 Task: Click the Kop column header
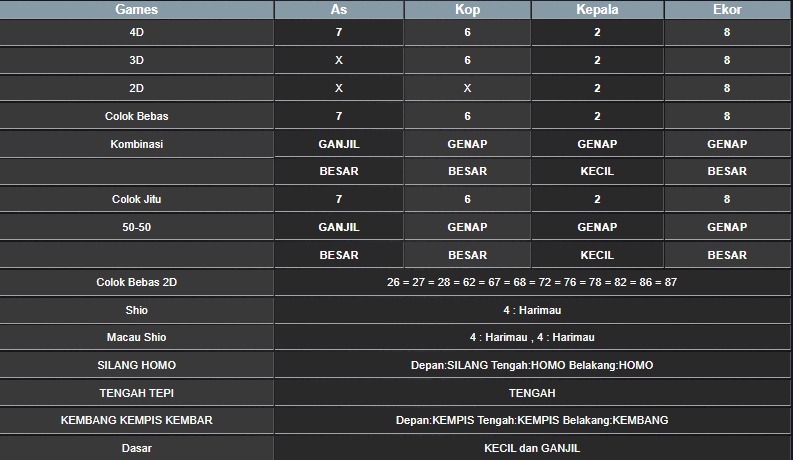point(467,10)
